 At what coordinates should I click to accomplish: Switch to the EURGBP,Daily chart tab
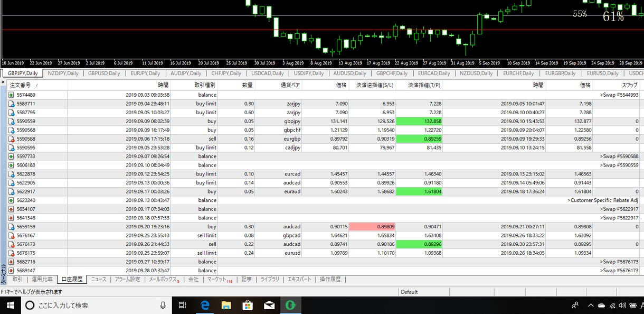pos(561,73)
